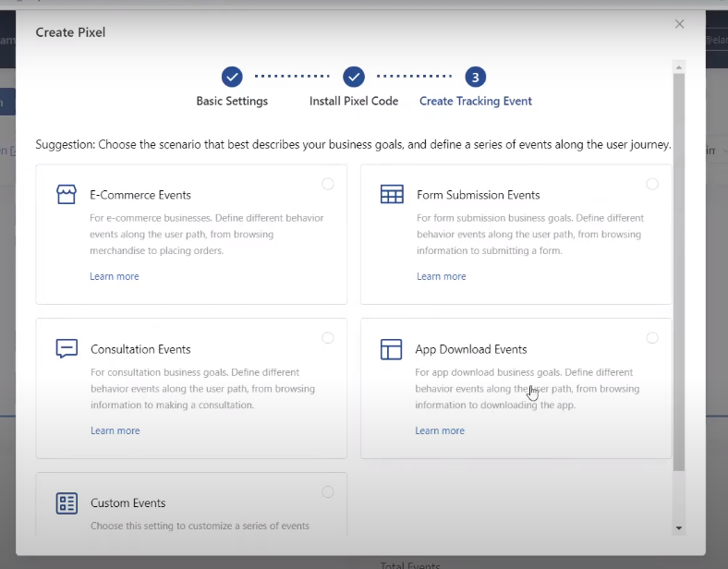Click the Form Submission Events grid icon
Image resolution: width=728 pixels, height=569 pixels.
[x=392, y=195]
